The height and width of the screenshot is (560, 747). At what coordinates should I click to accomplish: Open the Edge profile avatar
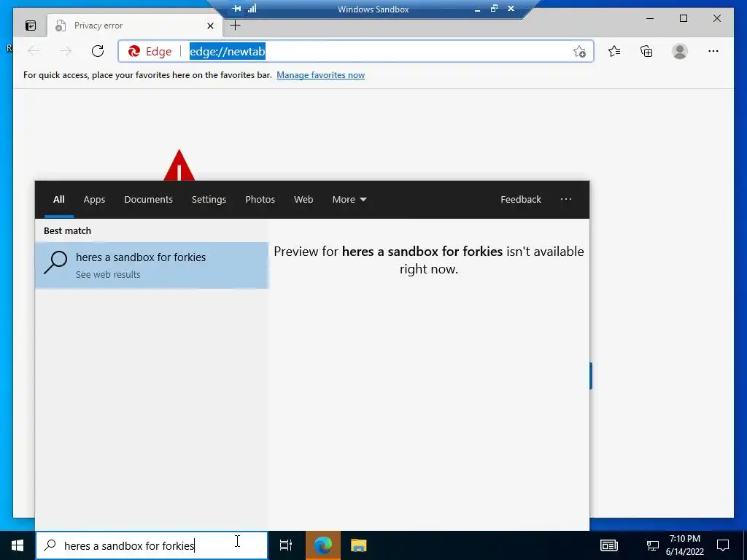point(680,51)
